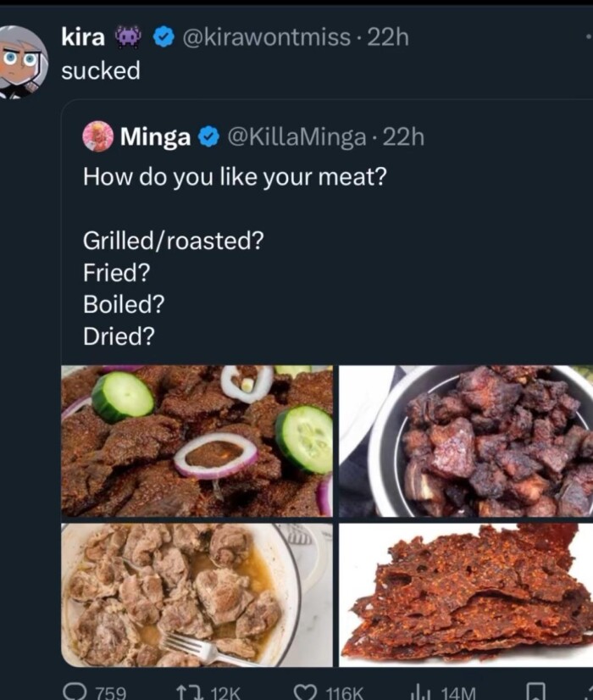Click the purple alien emoji beside kira
The height and width of the screenshot is (700, 593).
coord(130,36)
